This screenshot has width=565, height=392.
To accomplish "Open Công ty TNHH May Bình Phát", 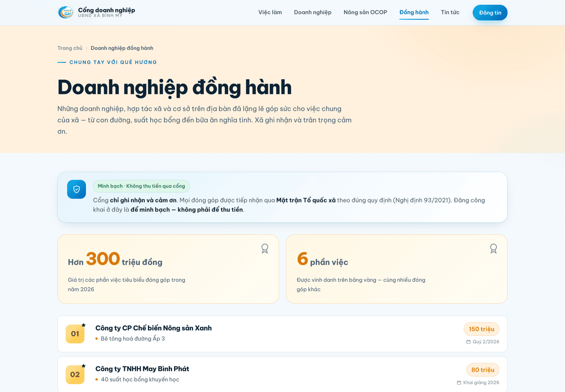I will tap(142, 369).
